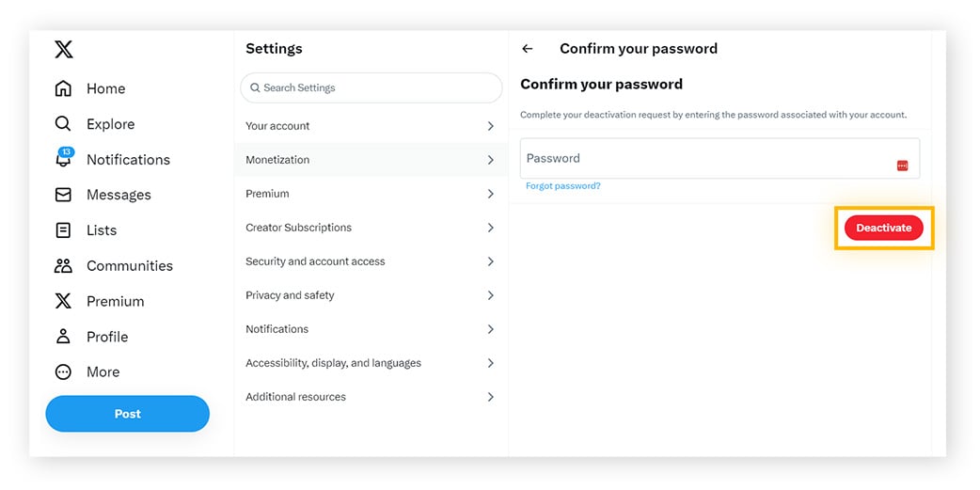The width and height of the screenshot is (980, 490).
Task: Click the More circle icon
Action: tap(63, 371)
